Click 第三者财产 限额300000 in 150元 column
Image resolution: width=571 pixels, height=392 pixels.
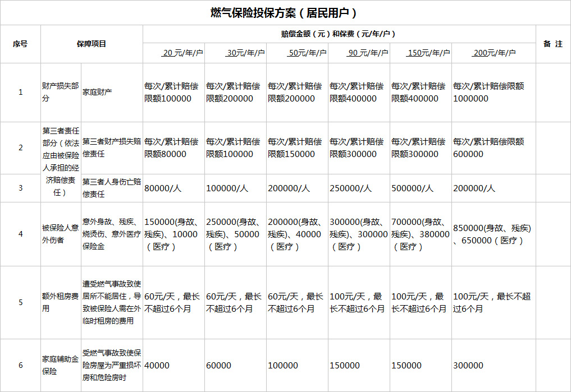click(x=421, y=148)
